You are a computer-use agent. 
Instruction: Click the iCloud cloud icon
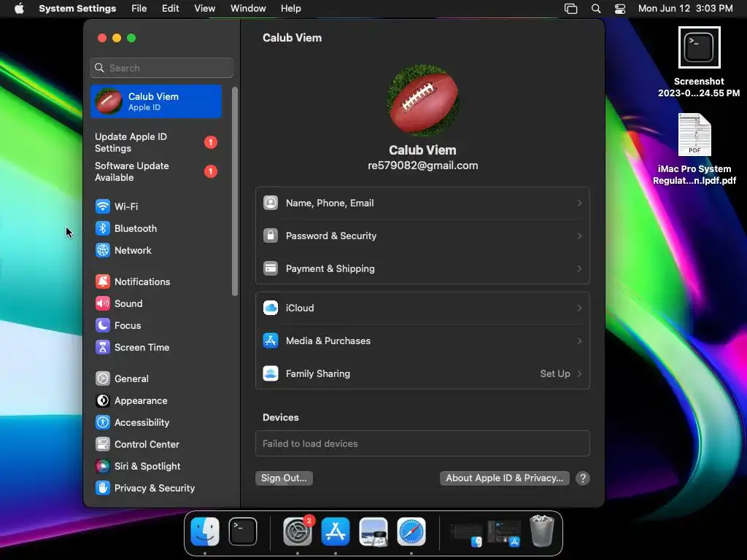tap(271, 308)
